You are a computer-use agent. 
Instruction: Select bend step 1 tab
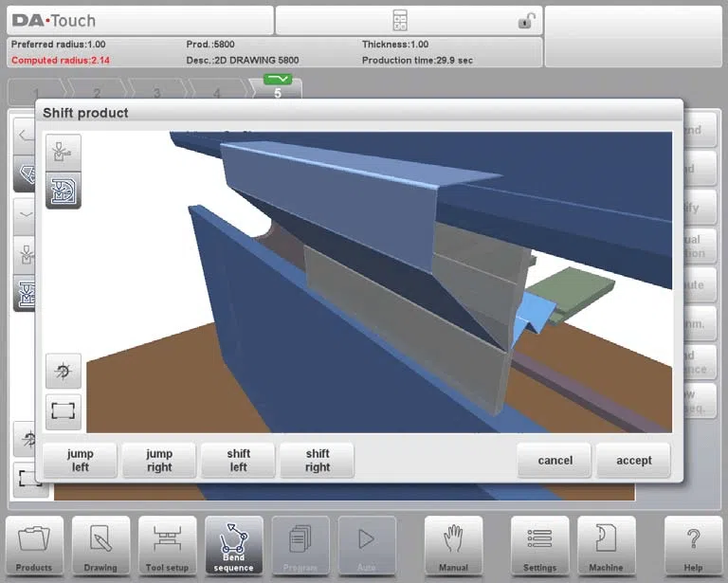pyautogui.click(x=36, y=92)
